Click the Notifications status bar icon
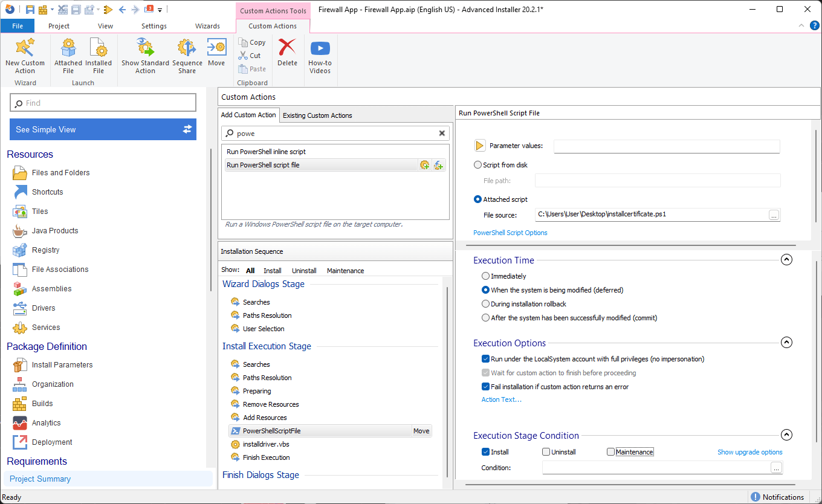This screenshot has width=822, height=504. coord(755,497)
